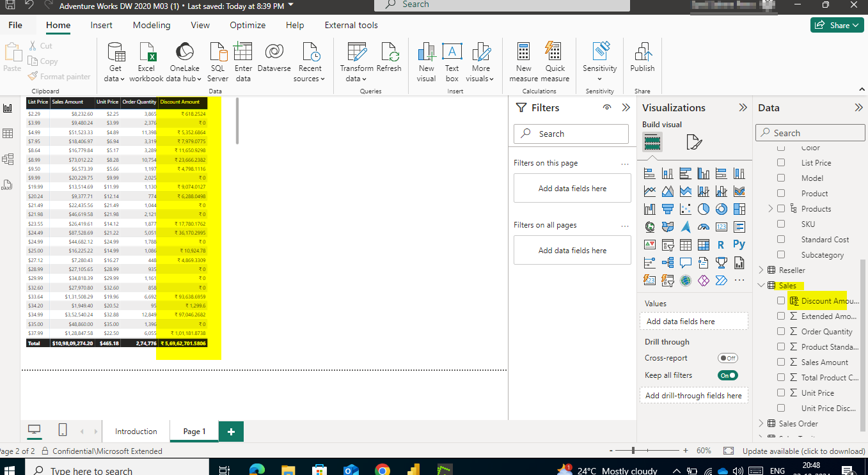Check the Extended Amount field checkbox
868x475 pixels.
(x=781, y=316)
